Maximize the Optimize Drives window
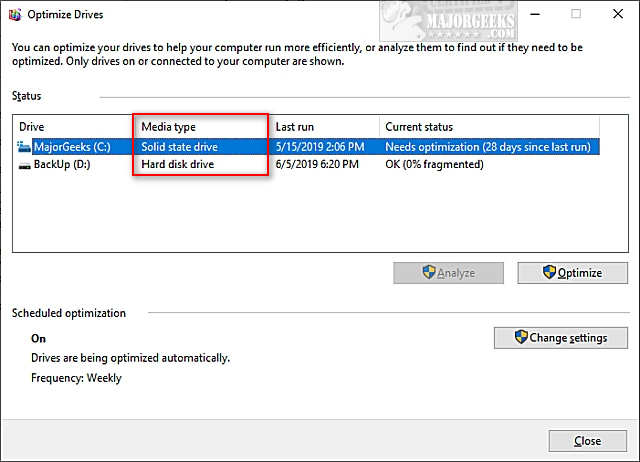Viewport: 640px width, 462px height. click(576, 15)
